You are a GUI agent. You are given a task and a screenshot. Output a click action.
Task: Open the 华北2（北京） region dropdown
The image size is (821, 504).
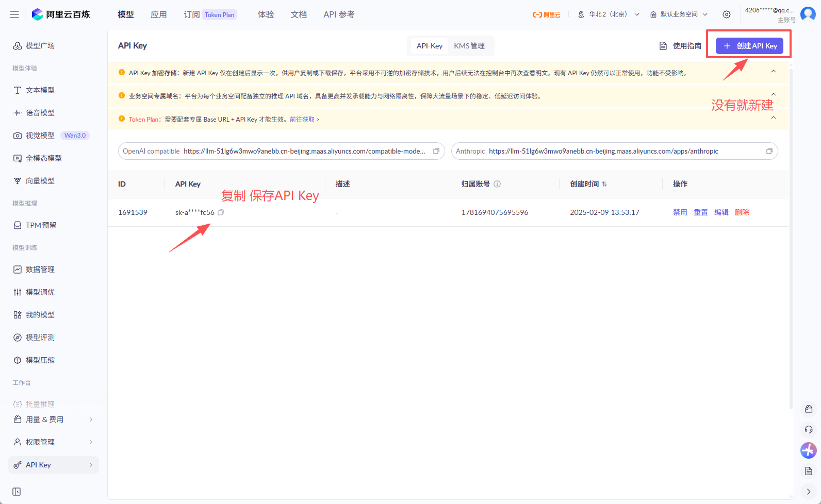click(609, 14)
